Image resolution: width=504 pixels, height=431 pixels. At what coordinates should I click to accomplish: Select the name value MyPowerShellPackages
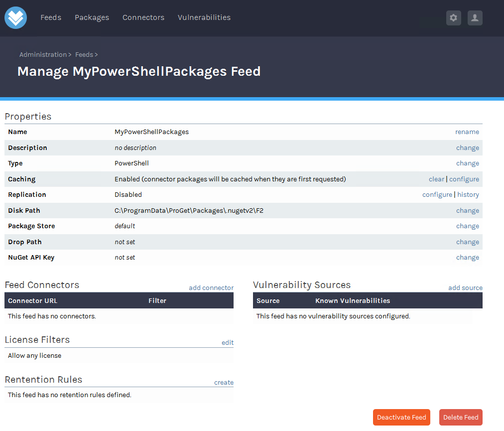(x=152, y=132)
